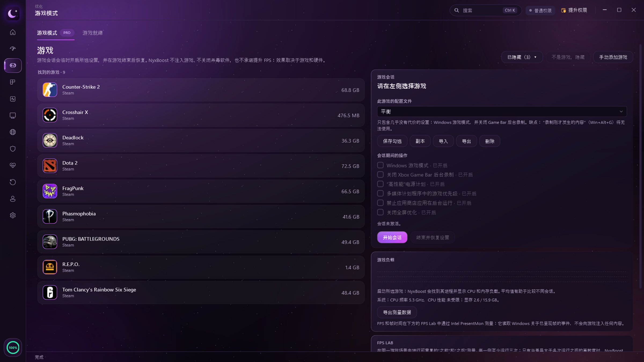
Task: Click the 导入 profile button
Action: pyautogui.click(x=443, y=141)
